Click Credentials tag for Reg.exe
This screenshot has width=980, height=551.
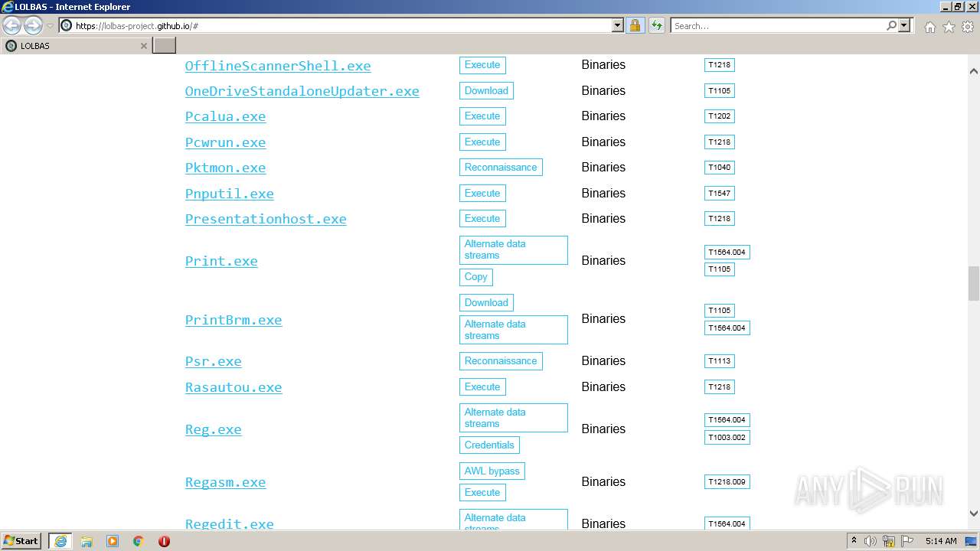click(489, 445)
